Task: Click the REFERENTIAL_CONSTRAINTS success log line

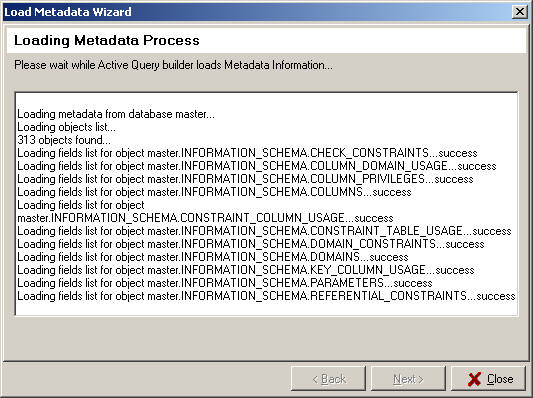Action: click(x=266, y=296)
